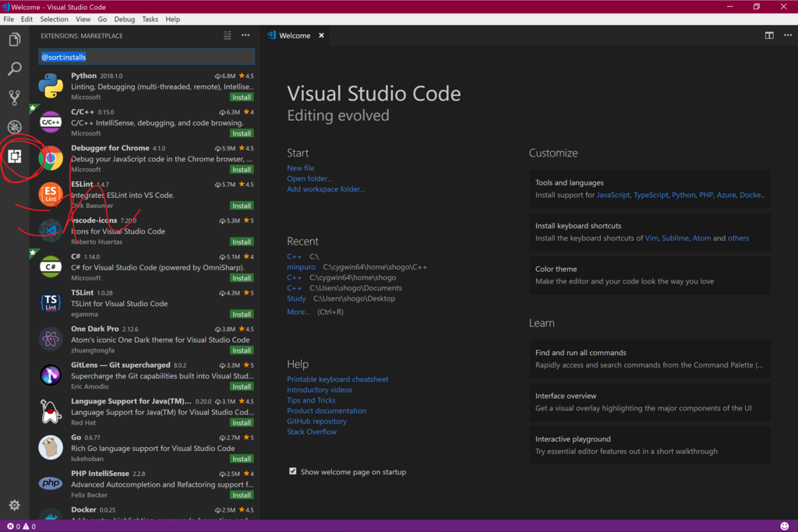Install GitLens extension

point(242,386)
